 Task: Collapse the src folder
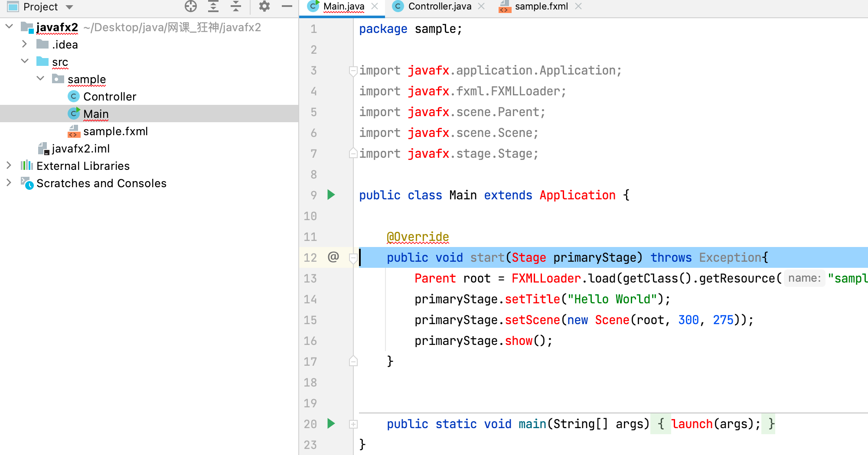point(25,62)
